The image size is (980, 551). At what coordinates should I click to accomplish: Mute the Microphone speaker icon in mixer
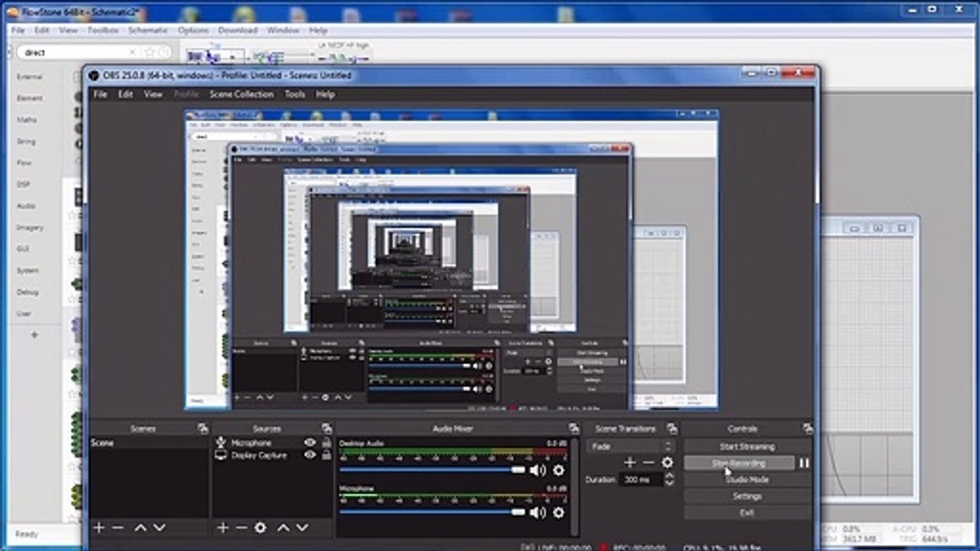[537, 512]
